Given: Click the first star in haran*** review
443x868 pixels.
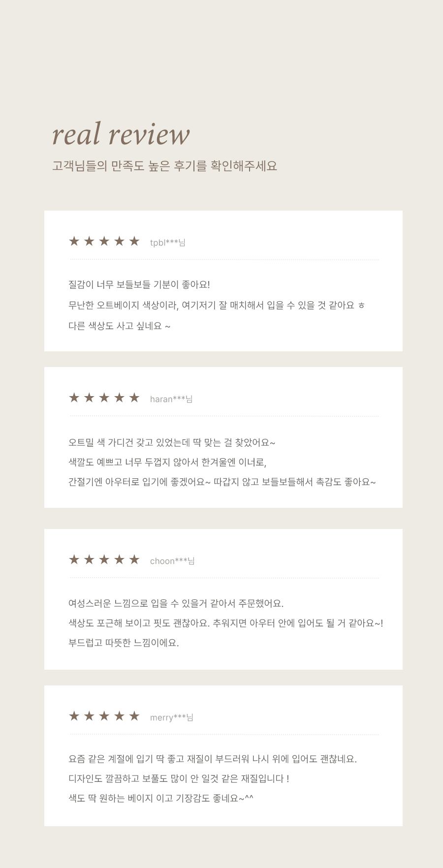Looking at the screenshot, I should 74,398.
